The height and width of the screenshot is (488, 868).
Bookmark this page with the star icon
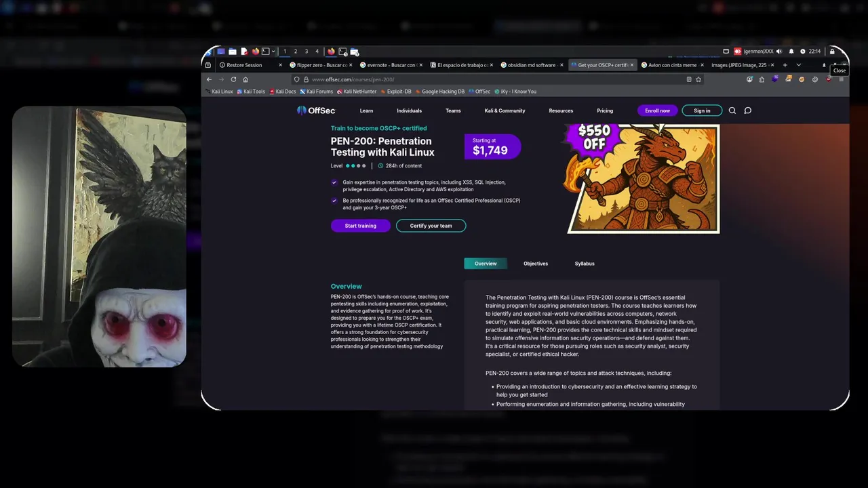coord(698,79)
